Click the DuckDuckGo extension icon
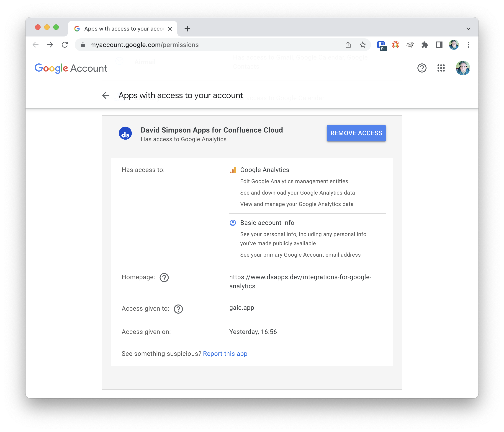Image resolution: width=504 pixels, height=432 pixels. 396,45
